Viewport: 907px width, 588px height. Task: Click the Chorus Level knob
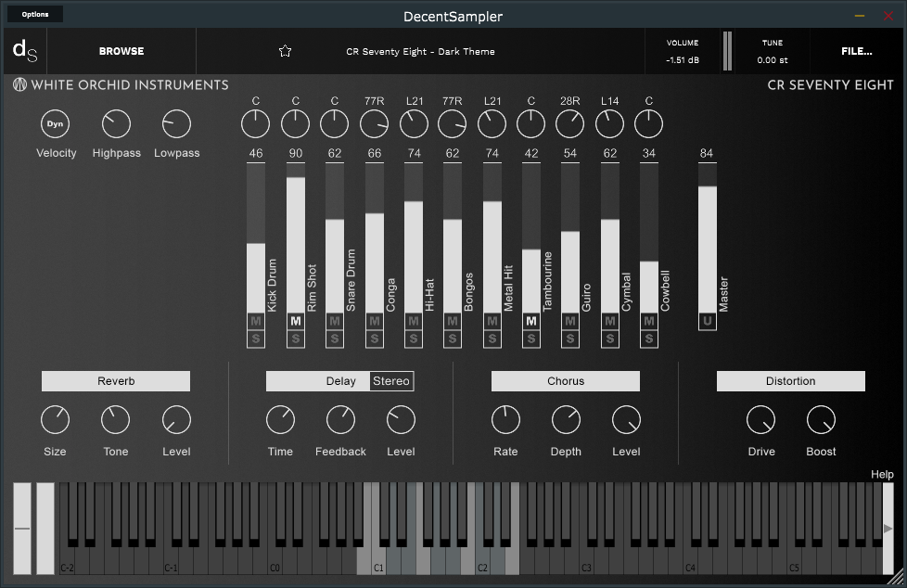[x=626, y=419]
